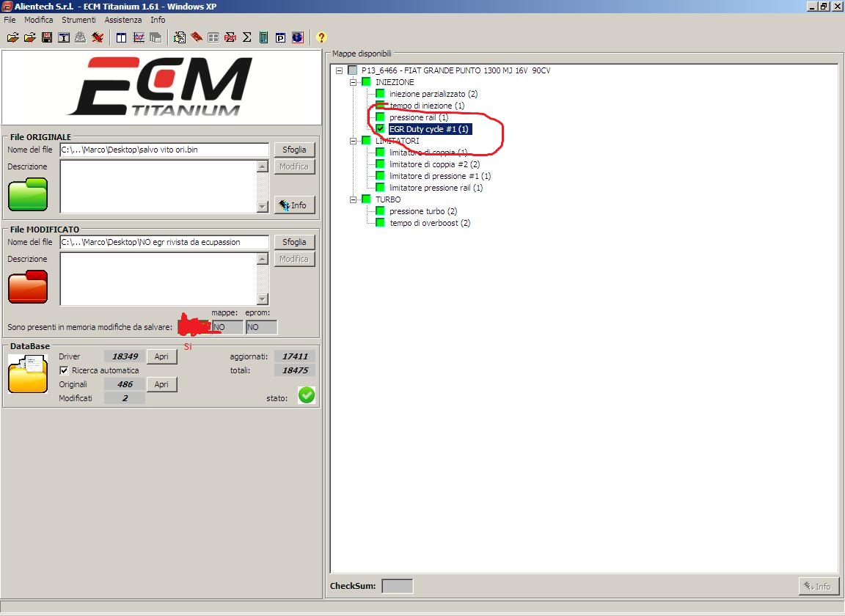Select the pressione turbo (2) tree row
Viewport: 845px width, 616px height.
click(423, 211)
